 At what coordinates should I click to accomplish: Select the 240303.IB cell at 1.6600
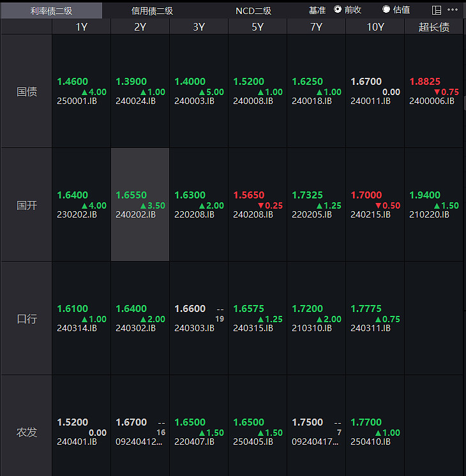199,318
